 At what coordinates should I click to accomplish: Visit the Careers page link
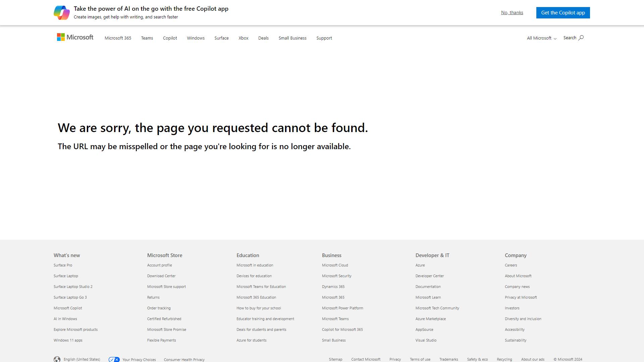point(511,265)
